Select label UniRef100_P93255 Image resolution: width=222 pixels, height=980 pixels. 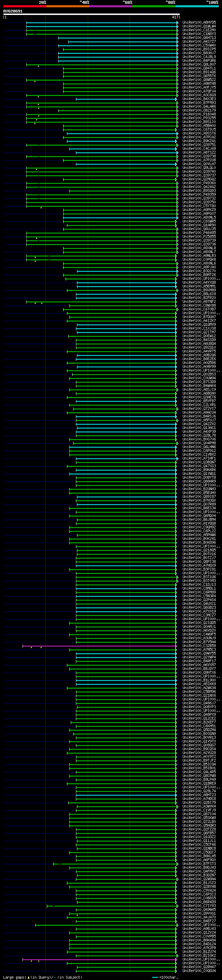tap(199, 118)
